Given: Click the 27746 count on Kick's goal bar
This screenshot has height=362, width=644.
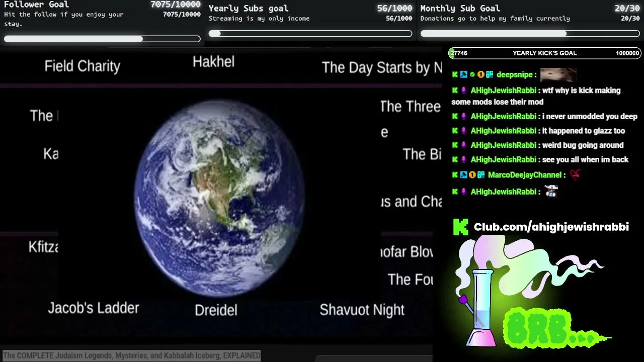Looking at the screenshot, I should tap(459, 53).
